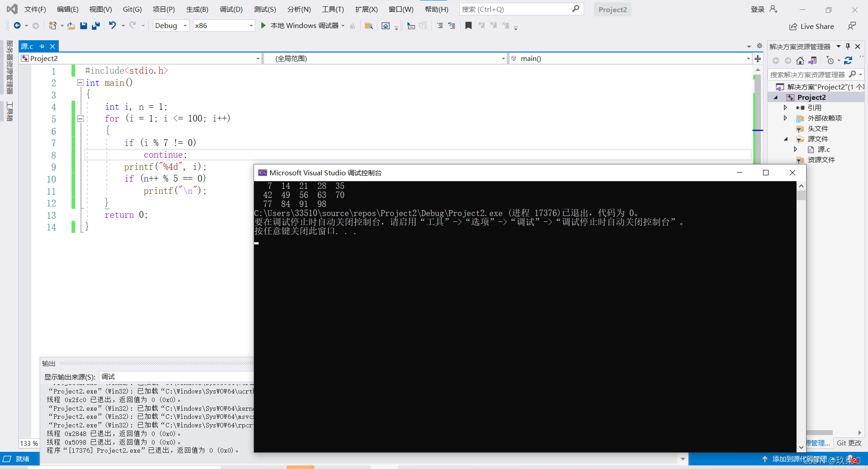Click the Find in Files folder icon

[369, 26]
